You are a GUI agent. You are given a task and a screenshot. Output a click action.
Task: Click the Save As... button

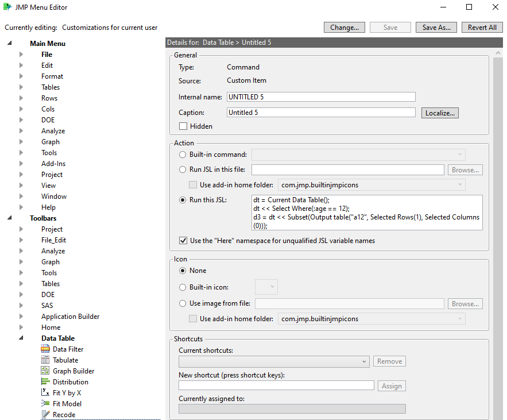436,28
